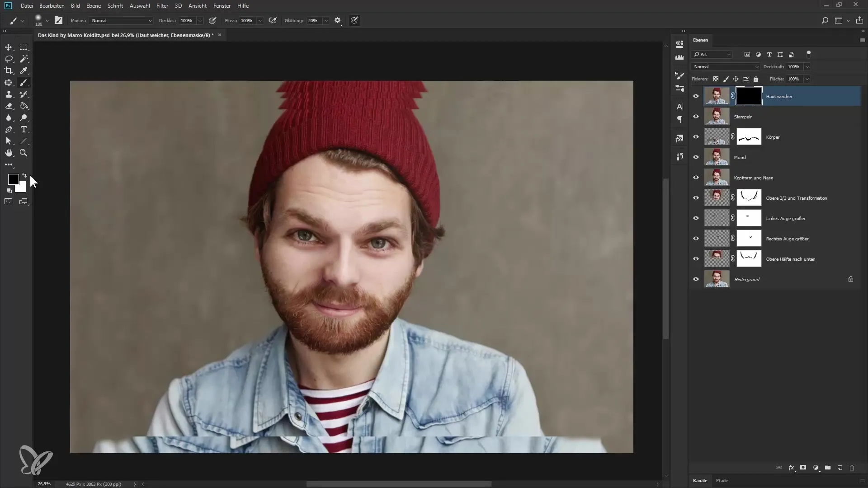Select the Crop tool

tap(9, 70)
